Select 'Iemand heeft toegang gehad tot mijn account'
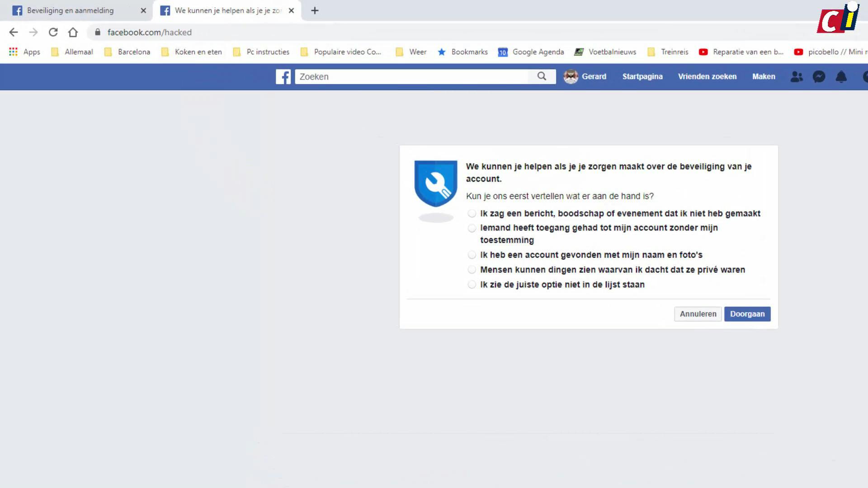This screenshot has height=488, width=868. pos(472,228)
